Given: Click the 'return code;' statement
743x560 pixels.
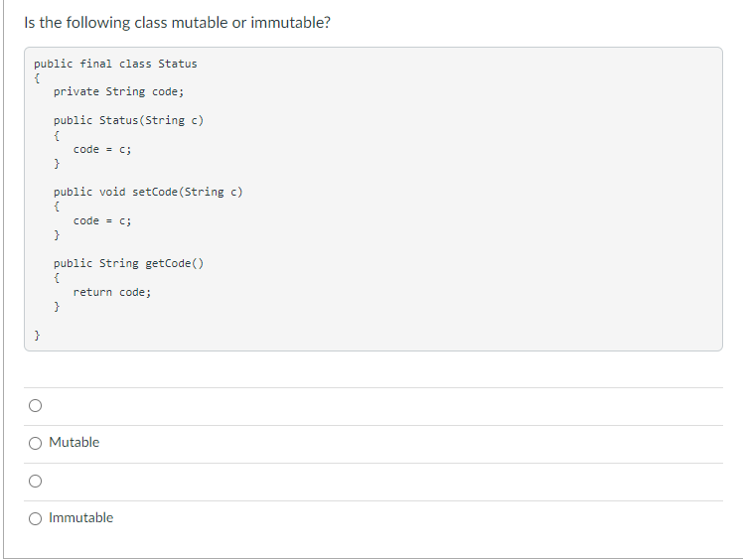Looking at the screenshot, I should (x=112, y=292).
